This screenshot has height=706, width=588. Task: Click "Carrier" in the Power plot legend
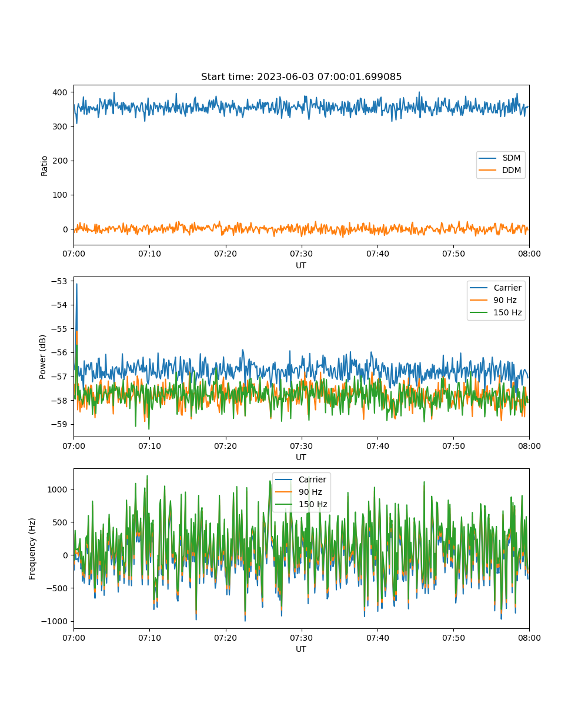click(507, 288)
